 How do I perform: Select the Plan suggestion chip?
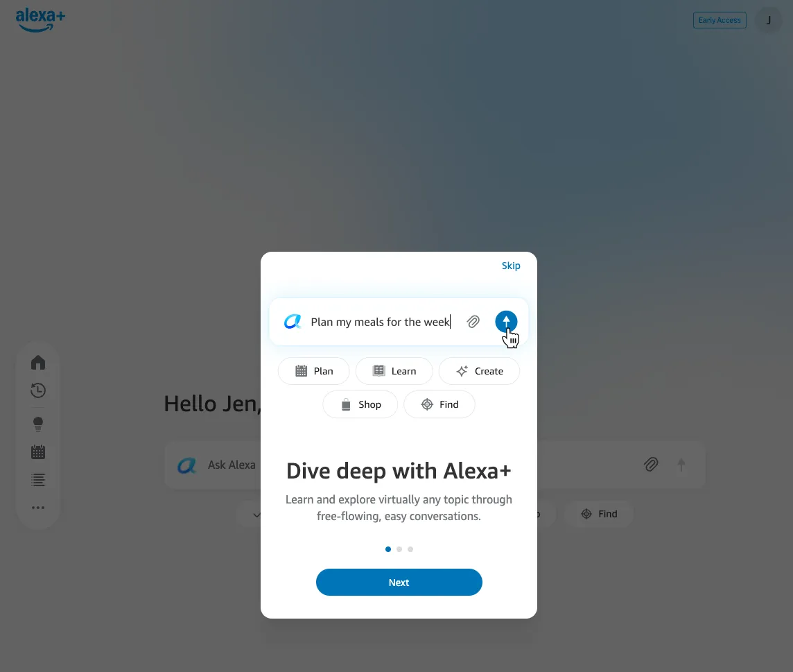(313, 371)
